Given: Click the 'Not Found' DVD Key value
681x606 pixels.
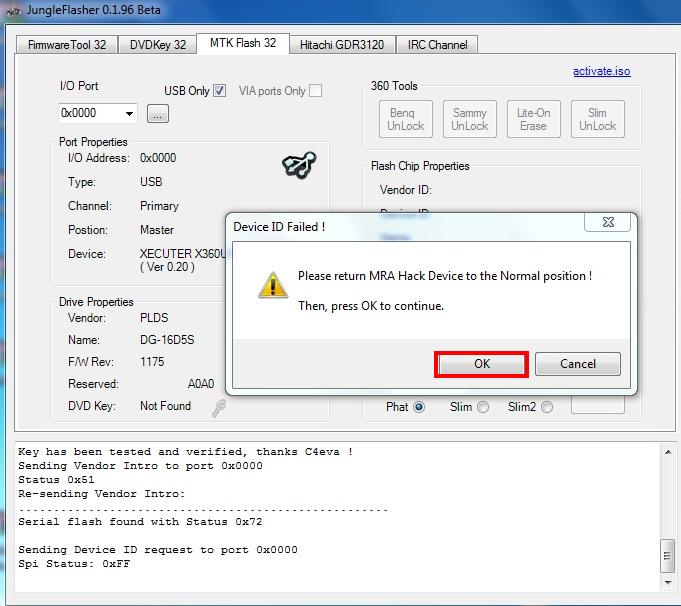Looking at the screenshot, I should coord(165,406).
